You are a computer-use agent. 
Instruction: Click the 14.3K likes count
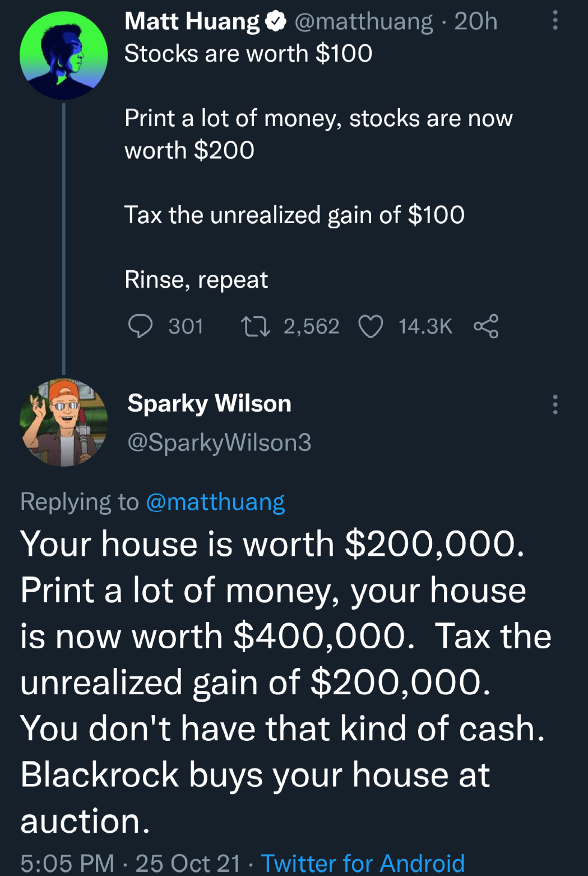425,326
